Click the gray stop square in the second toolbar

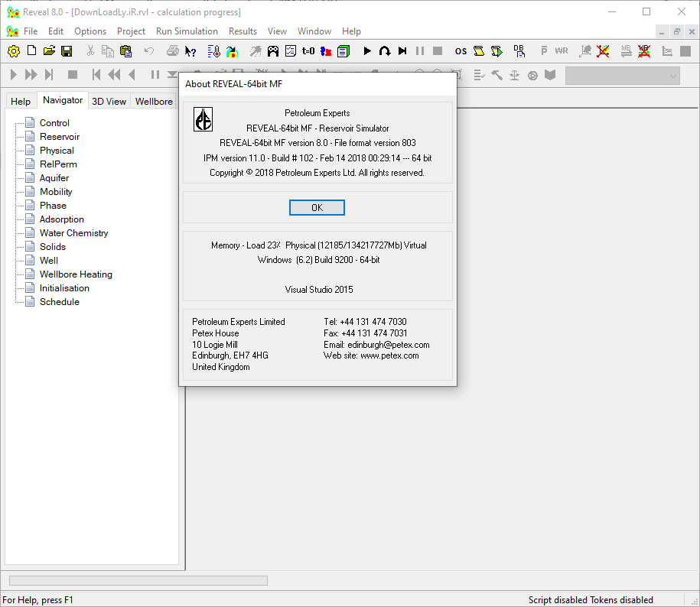click(x=73, y=74)
